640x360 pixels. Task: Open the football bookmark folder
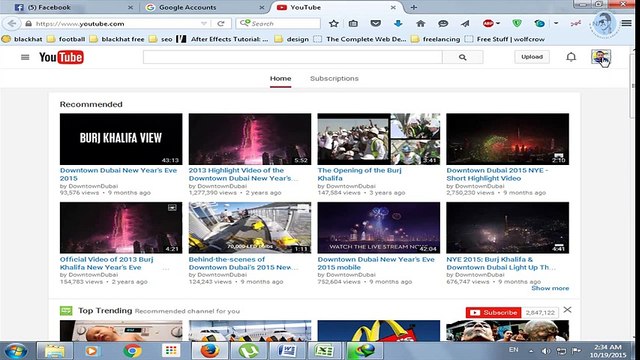point(66,39)
